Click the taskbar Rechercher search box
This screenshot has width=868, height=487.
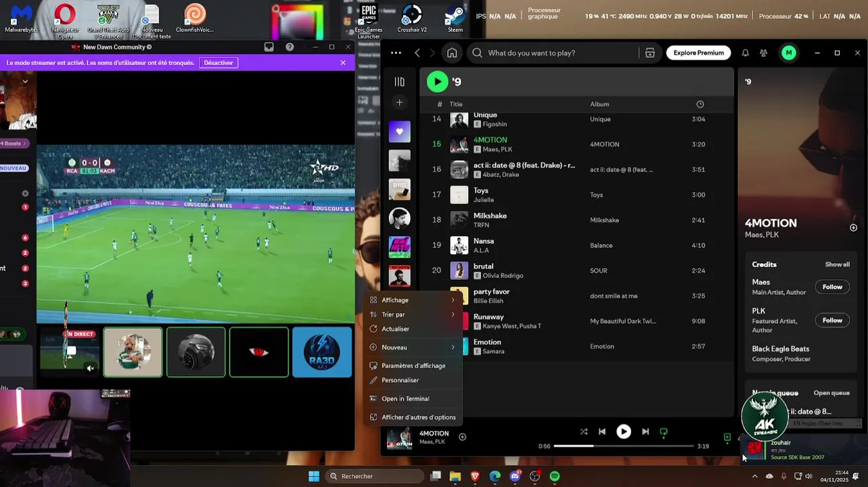[x=375, y=476]
